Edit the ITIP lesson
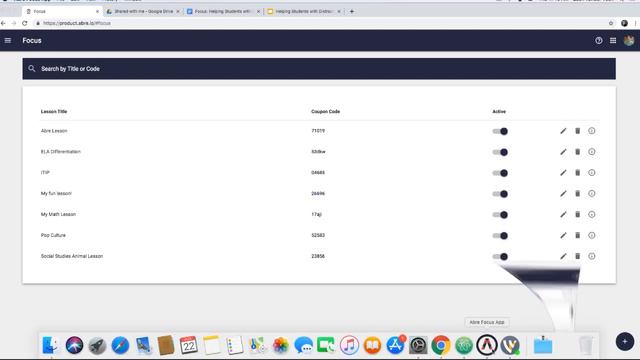The image size is (640, 360). click(x=563, y=173)
